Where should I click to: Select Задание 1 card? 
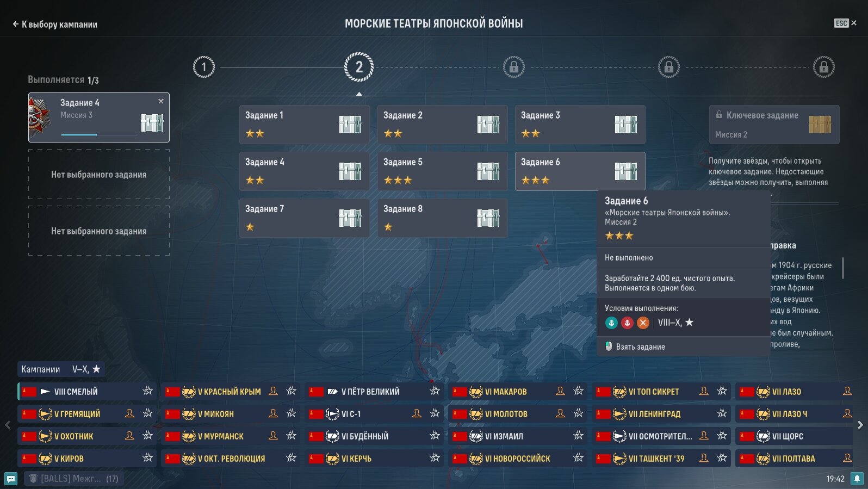coord(305,125)
